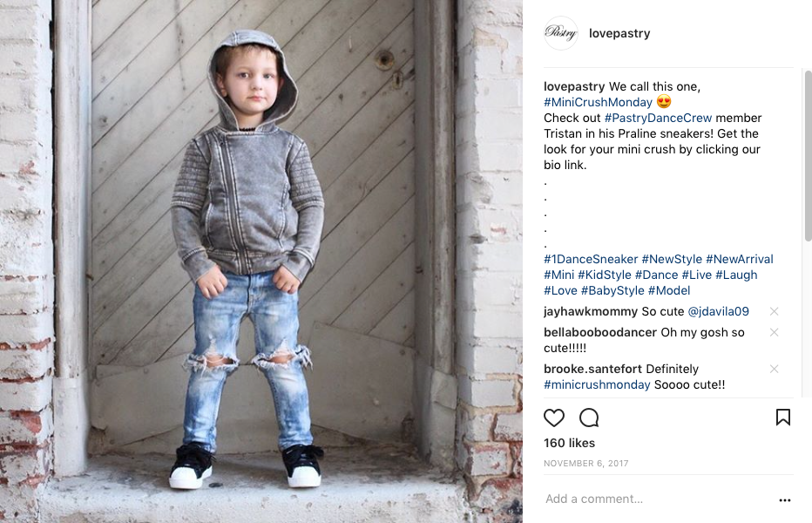Dismiss brooke.santefort's comment with the X
The width and height of the screenshot is (812, 523).
(x=775, y=369)
